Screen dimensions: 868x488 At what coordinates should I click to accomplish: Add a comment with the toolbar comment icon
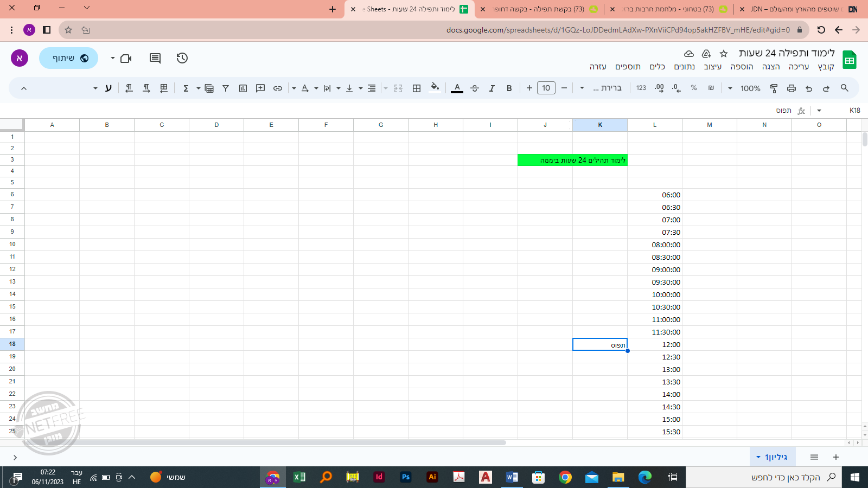coord(260,88)
